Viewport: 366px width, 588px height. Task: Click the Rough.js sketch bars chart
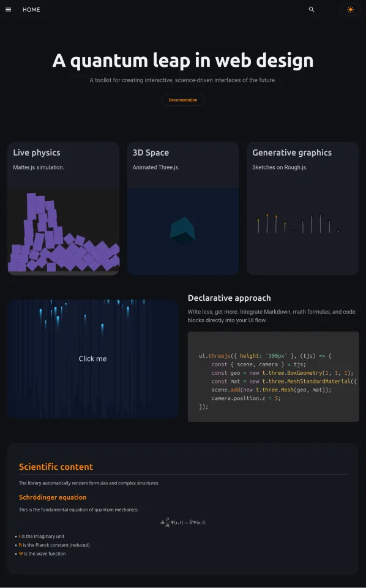tap(299, 224)
